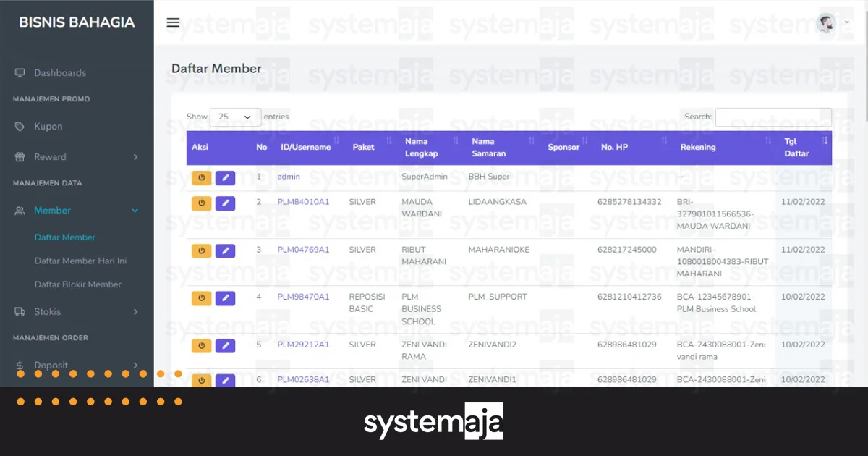Click phone number 6281210412736

click(629, 297)
